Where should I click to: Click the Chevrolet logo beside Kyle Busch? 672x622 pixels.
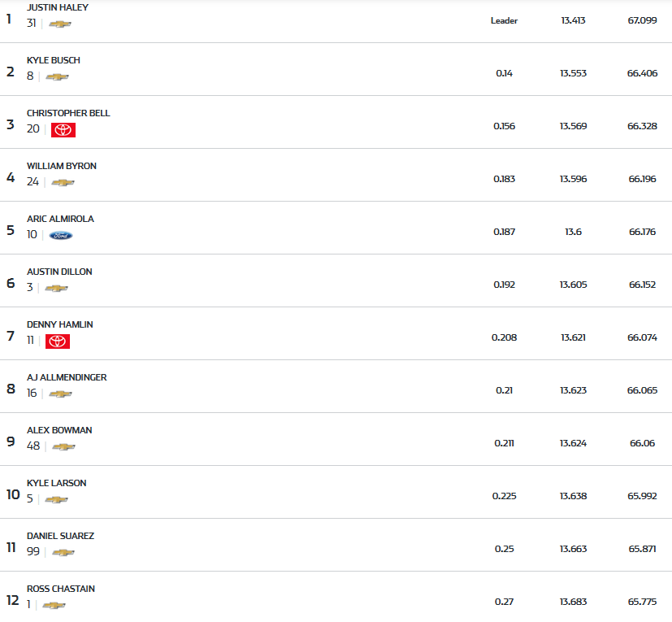coord(57,77)
